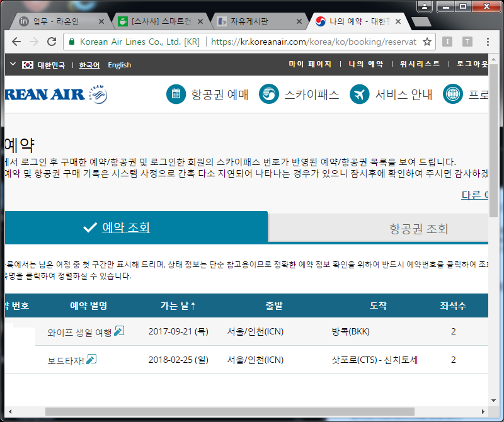The width and height of the screenshot is (504, 422).
Task: Click destination 삿포로(CTS) - 신치토세
Action: point(374,360)
